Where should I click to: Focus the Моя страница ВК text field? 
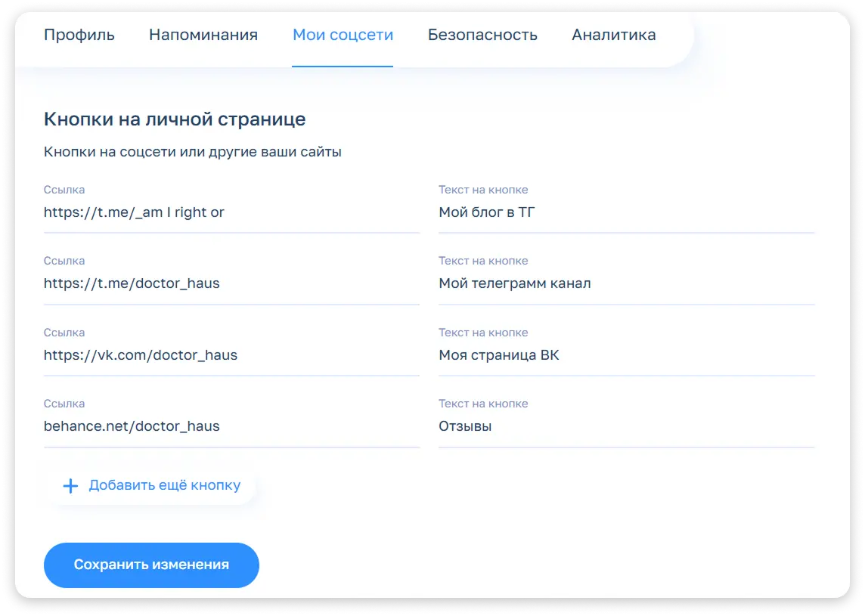pyautogui.click(x=626, y=355)
